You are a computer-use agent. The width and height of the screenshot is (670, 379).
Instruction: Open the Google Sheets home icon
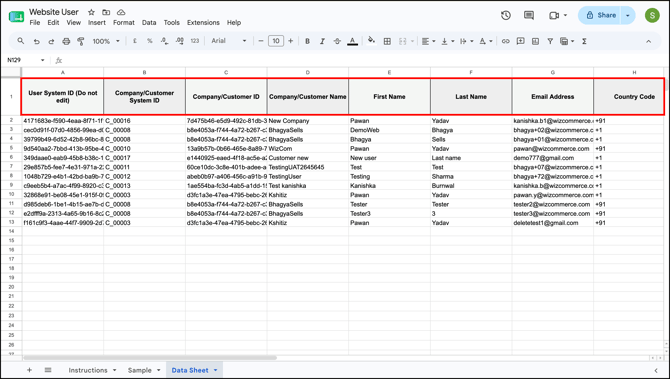coord(16,16)
